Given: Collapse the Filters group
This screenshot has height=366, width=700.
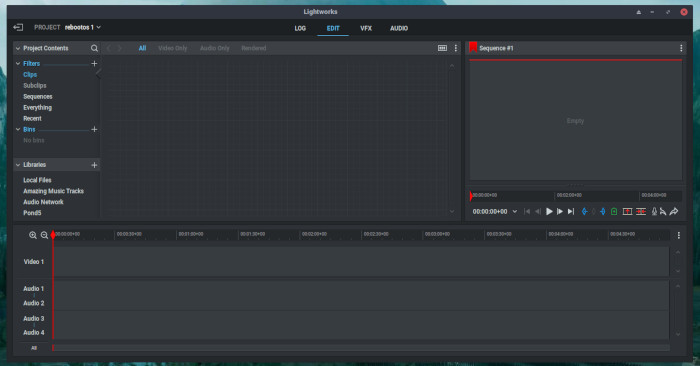Looking at the screenshot, I should pos(18,64).
